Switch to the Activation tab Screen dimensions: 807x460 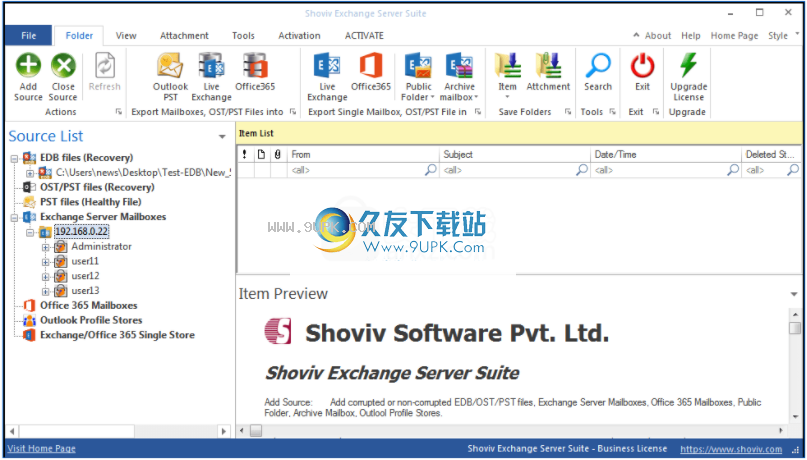click(300, 36)
